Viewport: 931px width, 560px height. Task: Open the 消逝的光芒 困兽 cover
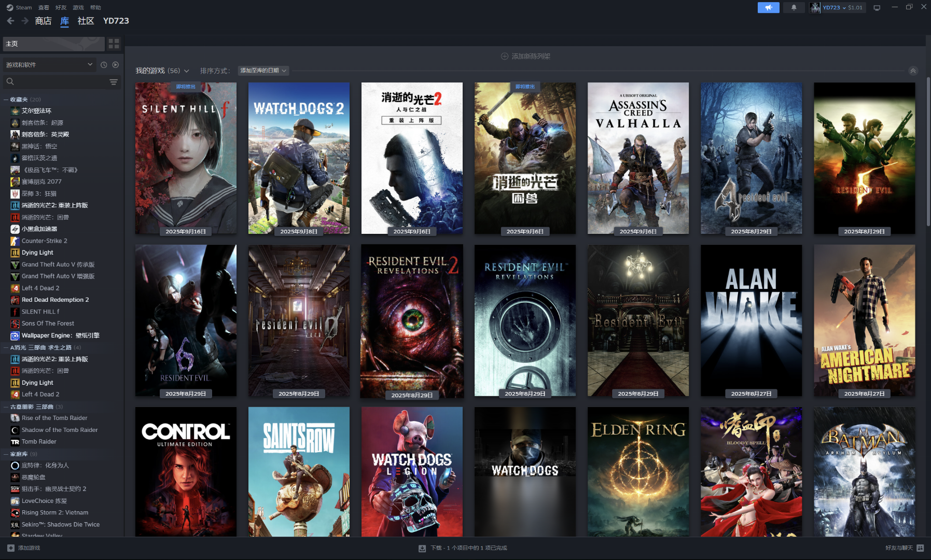click(525, 158)
